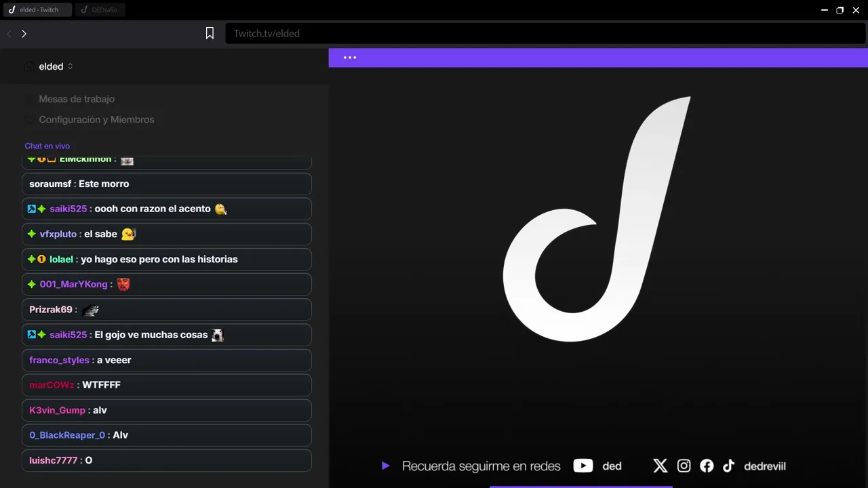Image resolution: width=868 pixels, height=488 pixels.
Task: Click the Configuración y Miembros gear icon
Action: (x=29, y=119)
